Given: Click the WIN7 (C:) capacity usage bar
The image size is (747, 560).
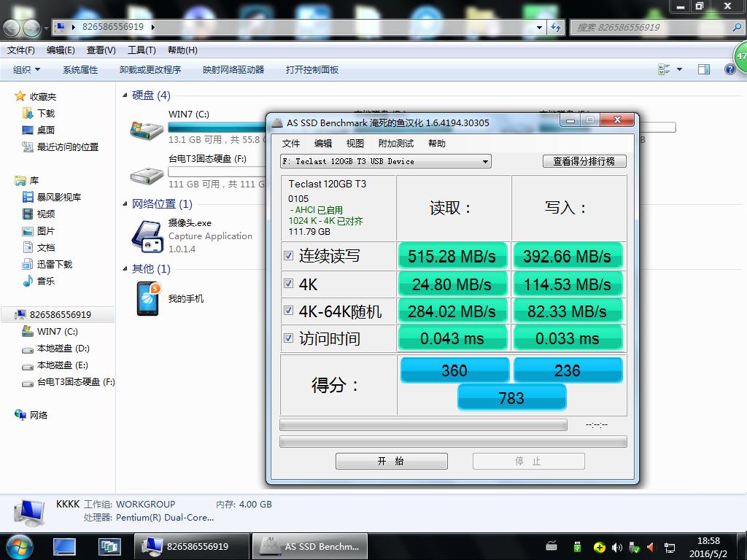Looking at the screenshot, I should 217,127.
